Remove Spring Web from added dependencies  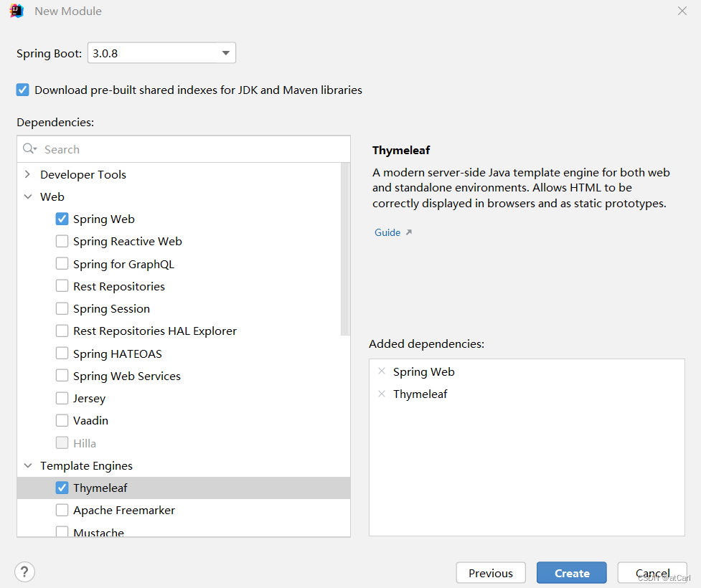click(381, 371)
